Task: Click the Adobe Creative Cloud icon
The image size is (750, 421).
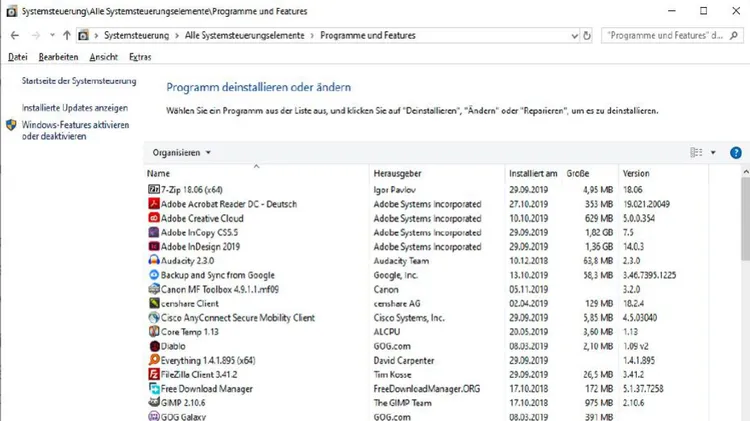Action: [x=154, y=218]
